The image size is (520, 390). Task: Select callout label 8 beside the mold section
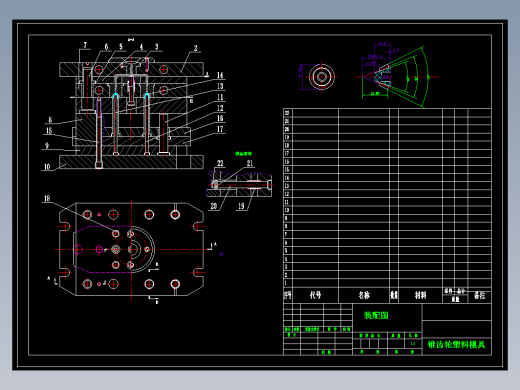coord(50,120)
